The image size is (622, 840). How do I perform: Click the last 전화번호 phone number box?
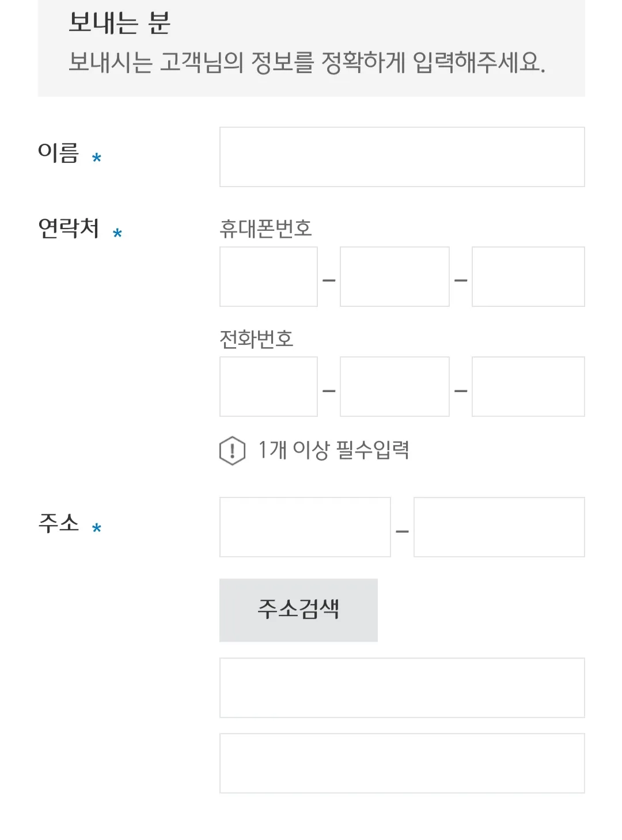coord(528,386)
